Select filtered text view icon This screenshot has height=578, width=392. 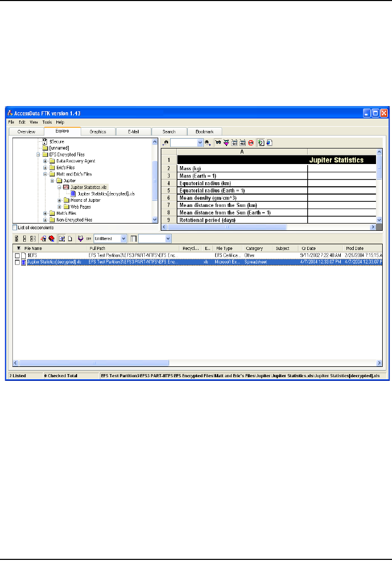(x=226, y=143)
